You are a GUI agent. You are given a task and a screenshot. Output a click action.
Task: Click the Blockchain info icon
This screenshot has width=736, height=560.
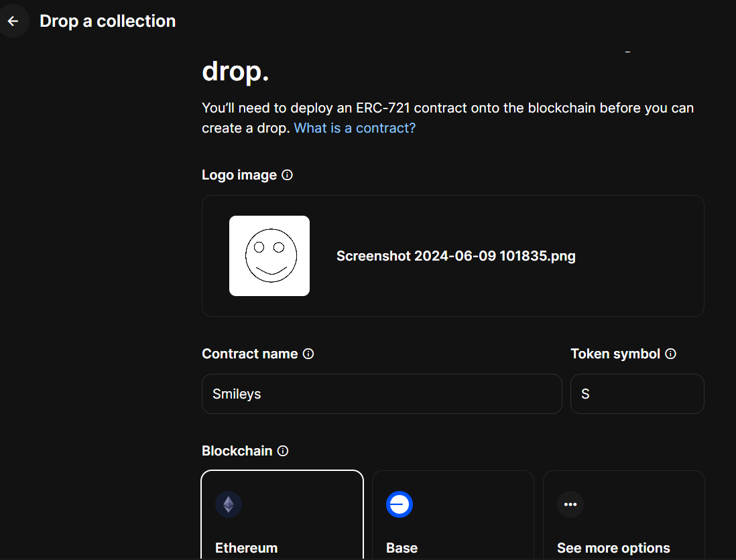(282, 451)
